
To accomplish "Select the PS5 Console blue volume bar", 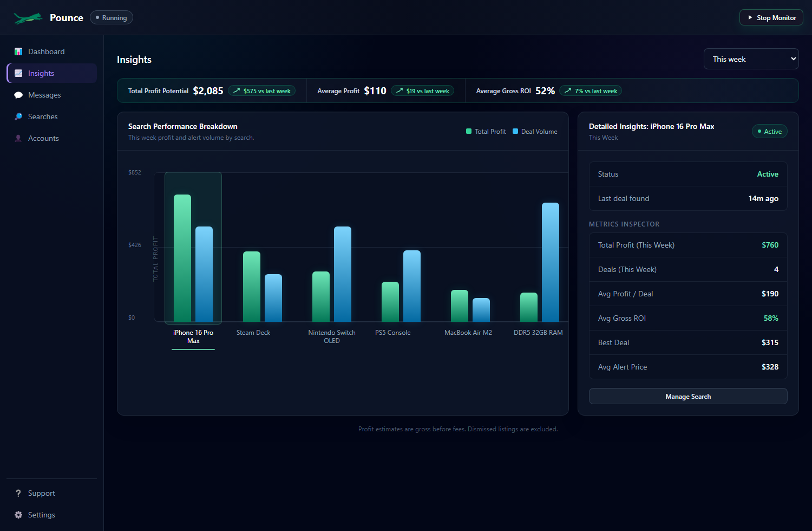I will 412,286.
